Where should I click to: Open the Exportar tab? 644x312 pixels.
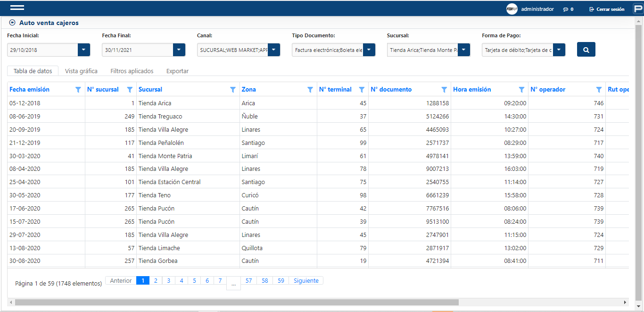click(177, 71)
